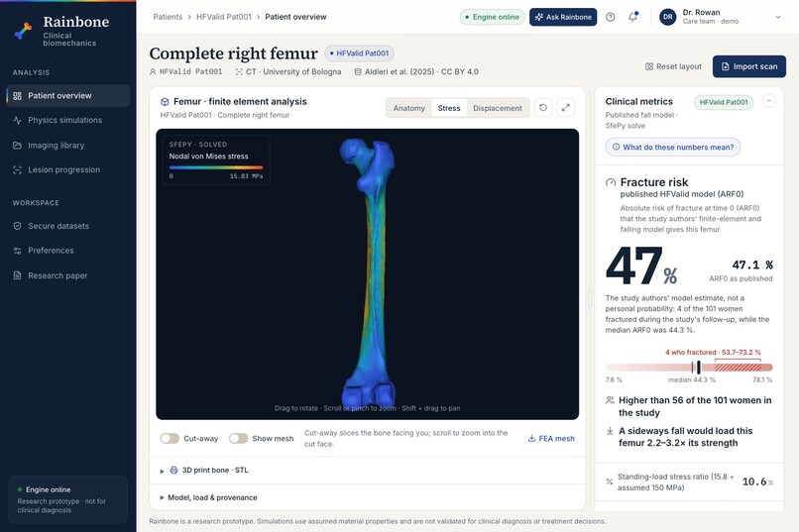Click the Rainbone logo icon
Screen dimensions: 799x532
(23, 31)
